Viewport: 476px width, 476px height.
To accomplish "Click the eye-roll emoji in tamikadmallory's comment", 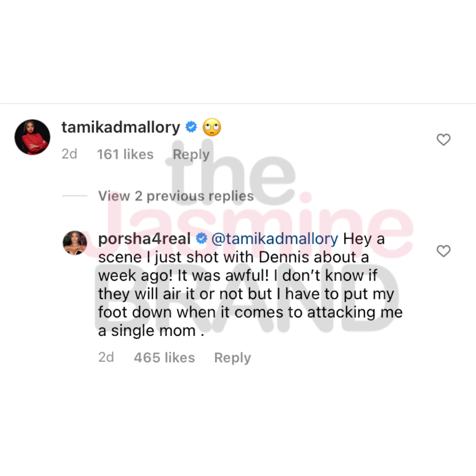I will point(212,127).
